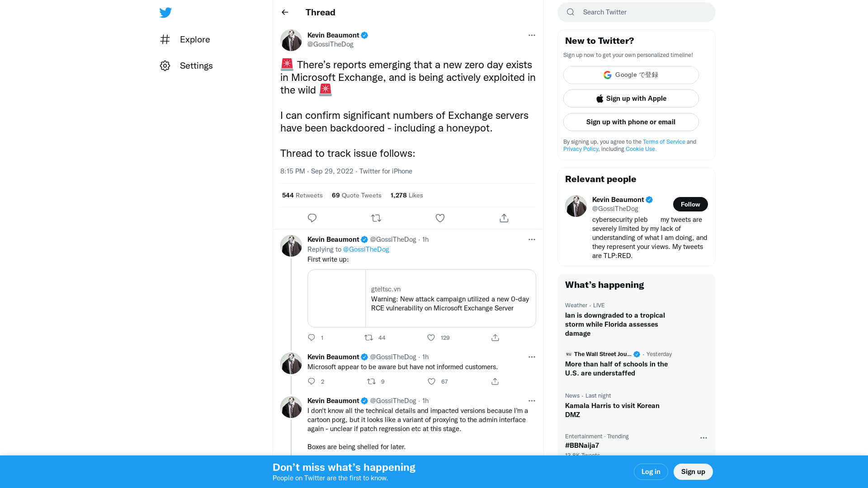Click the back arrow on the Thread header
Image resolution: width=868 pixels, height=488 pixels.
[x=284, y=12]
